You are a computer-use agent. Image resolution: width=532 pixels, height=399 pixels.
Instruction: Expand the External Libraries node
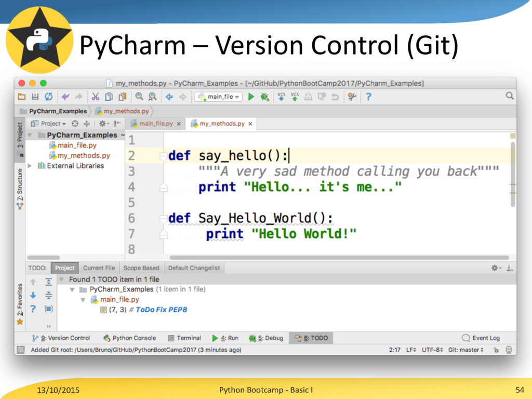point(30,166)
